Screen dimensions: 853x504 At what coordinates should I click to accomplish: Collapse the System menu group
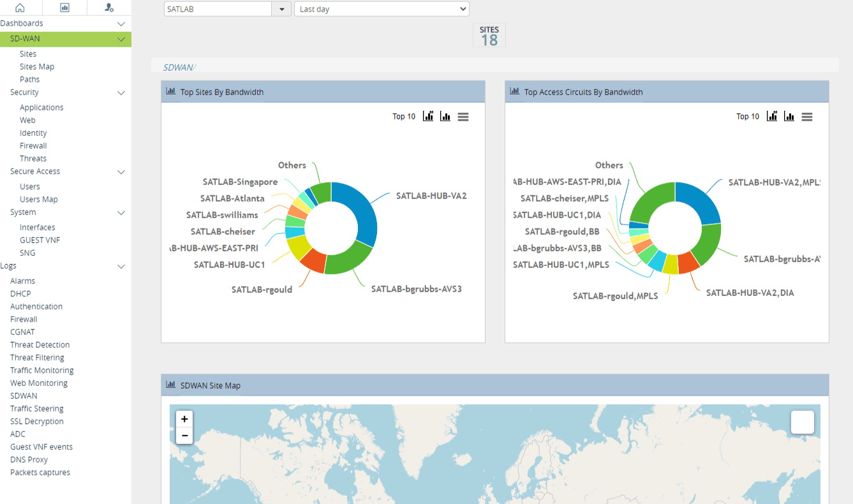[x=121, y=212]
